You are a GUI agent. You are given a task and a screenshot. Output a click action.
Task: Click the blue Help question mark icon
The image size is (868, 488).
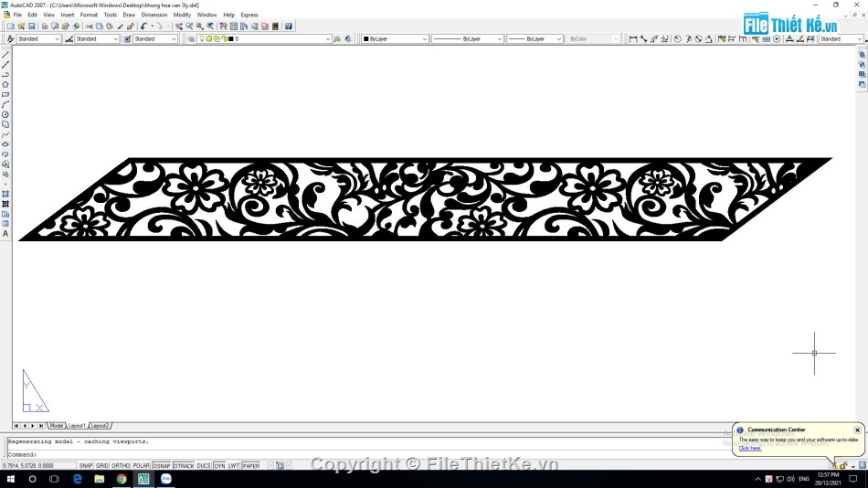pyautogui.click(x=289, y=26)
